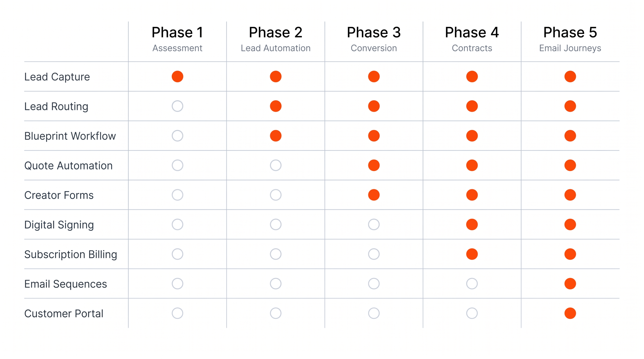Image resolution: width=644 pixels, height=359 pixels.
Task: Click the Email Sequences filled dot in Phase 5
Action: 570,284
